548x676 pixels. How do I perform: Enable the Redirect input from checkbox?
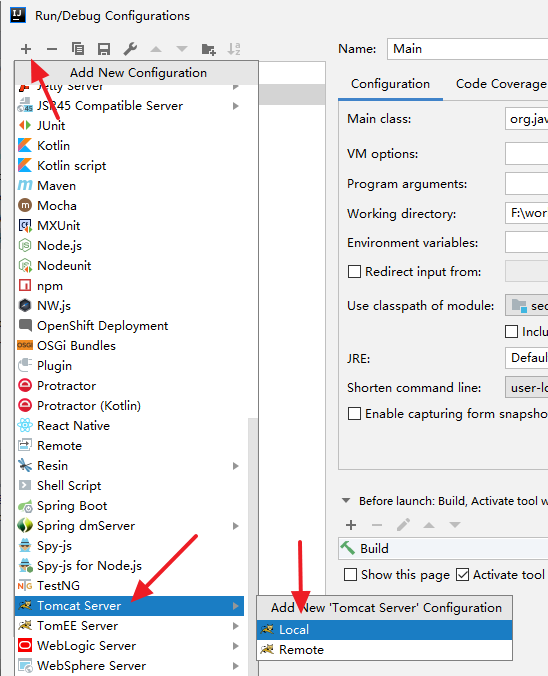coord(354,272)
